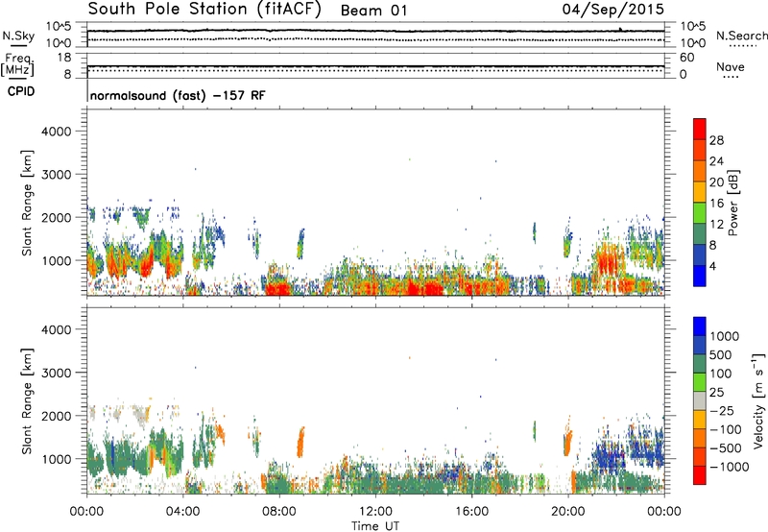This screenshot has height=532, width=768.
Task: Click the '16:00' time tick label
Action: point(471,512)
